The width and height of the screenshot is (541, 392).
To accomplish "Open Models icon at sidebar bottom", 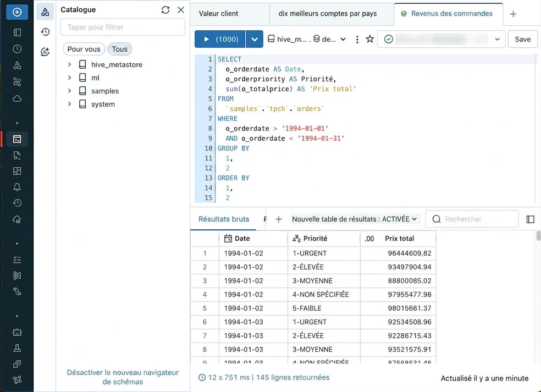I will [x=17, y=380].
